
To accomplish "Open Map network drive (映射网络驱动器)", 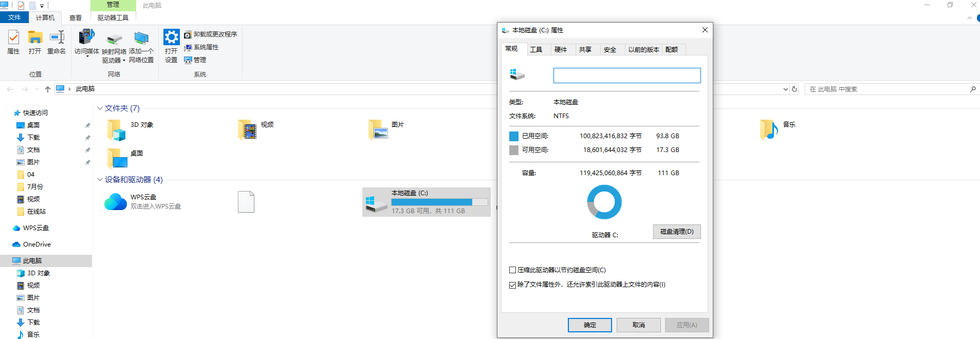I will click(x=114, y=47).
